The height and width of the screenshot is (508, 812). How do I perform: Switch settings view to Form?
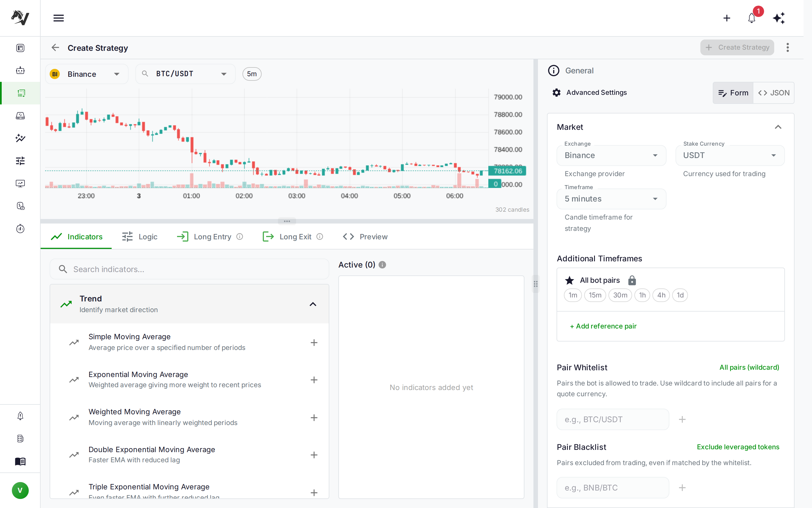pos(733,93)
